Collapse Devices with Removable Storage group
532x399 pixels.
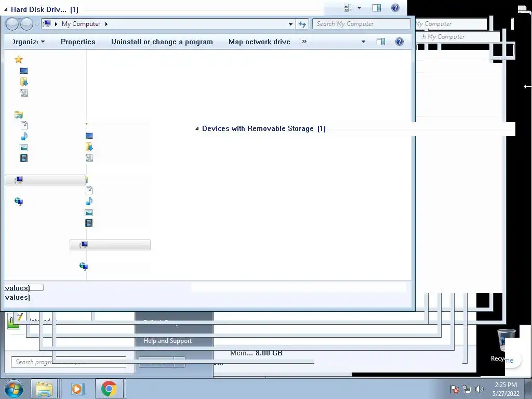(x=197, y=129)
